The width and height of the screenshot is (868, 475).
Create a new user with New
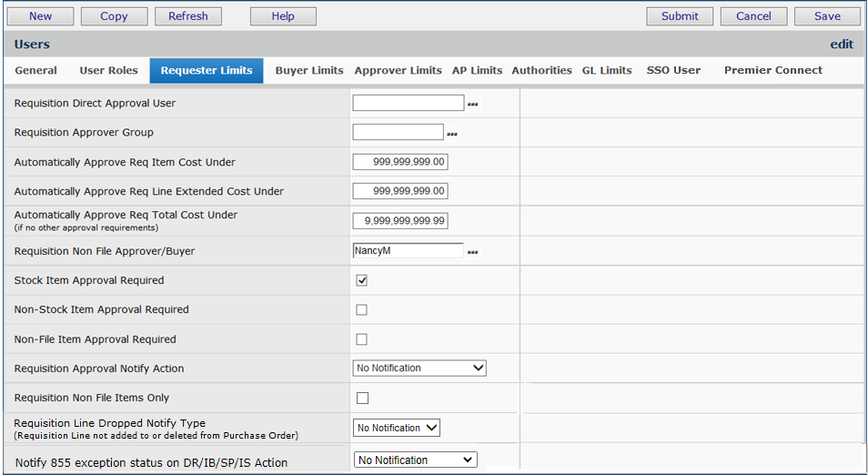click(x=41, y=16)
